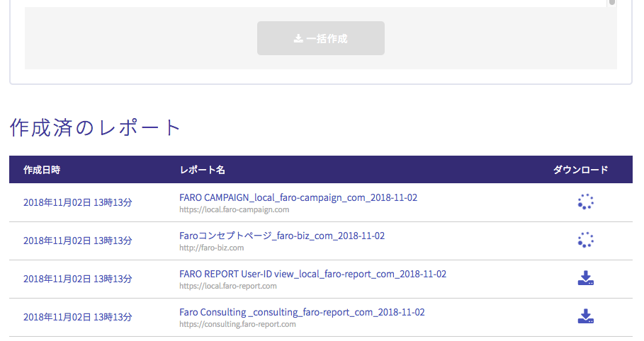Image resolution: width=644 pixels, height=341 pixels.
Task: Click the 一括作成 bulk create button
Action: 321,38
